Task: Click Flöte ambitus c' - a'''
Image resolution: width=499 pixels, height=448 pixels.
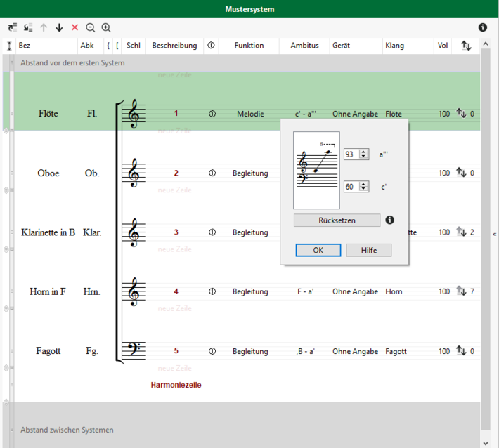Action: coord(306,114)
